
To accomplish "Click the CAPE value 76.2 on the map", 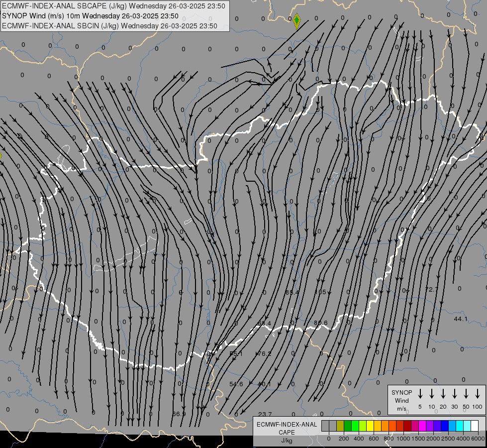I will (x=265, y=354).
